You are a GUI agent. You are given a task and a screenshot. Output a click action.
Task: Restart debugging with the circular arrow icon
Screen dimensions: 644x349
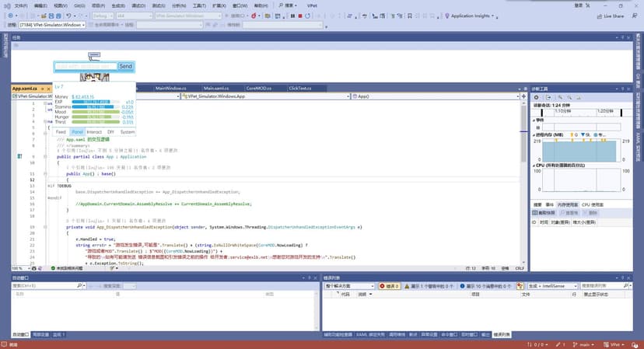point(308,16)
